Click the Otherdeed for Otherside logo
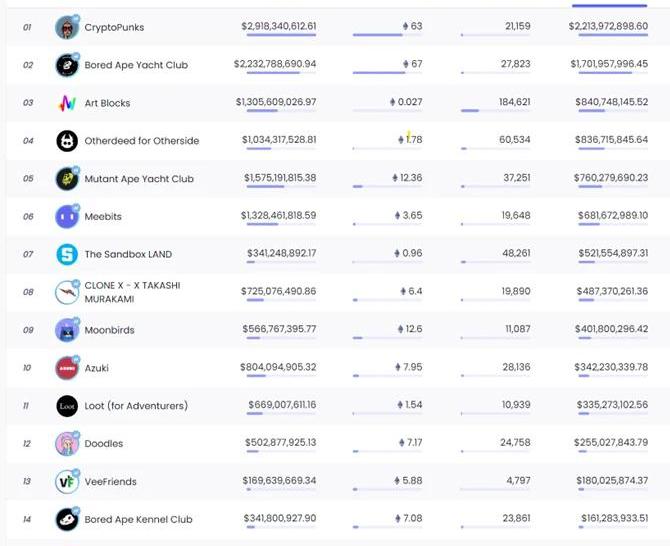 [x=67, y=141]
